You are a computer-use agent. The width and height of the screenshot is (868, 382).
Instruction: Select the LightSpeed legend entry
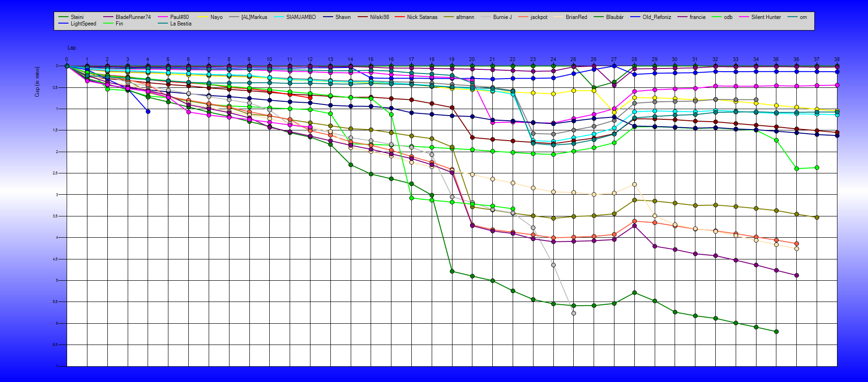coord(77,24)
